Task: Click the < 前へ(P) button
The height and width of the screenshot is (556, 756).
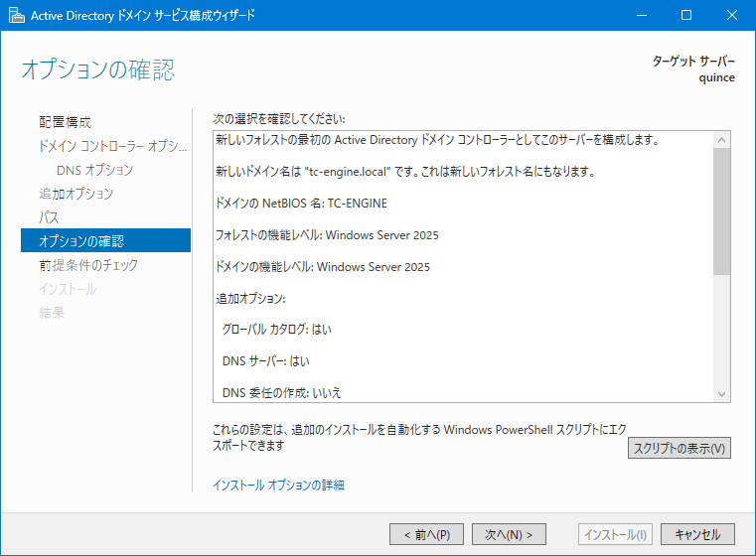Action: pyautogui.click(x=427, y=534)
